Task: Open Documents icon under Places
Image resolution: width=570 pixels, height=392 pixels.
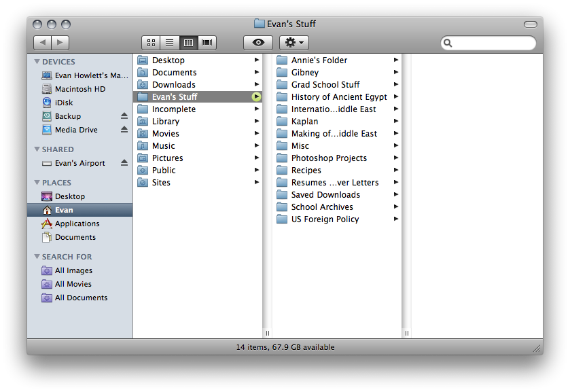Action: point(47,237)
